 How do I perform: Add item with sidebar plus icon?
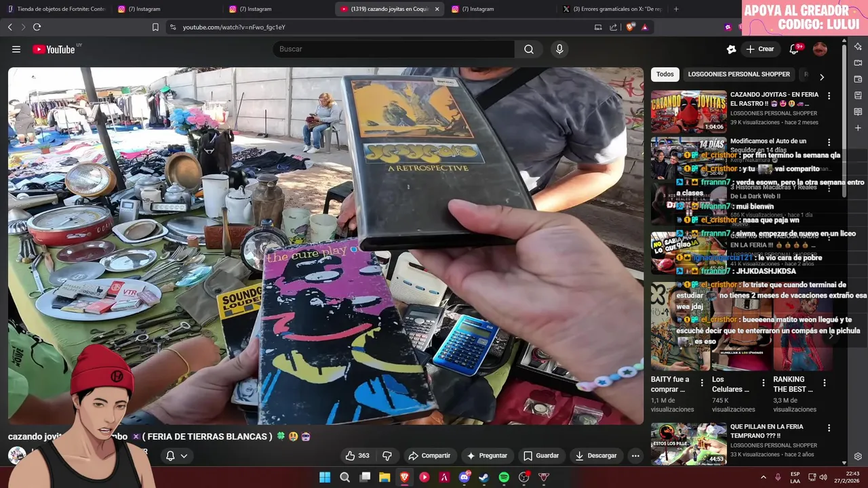[x=858, y=127]
